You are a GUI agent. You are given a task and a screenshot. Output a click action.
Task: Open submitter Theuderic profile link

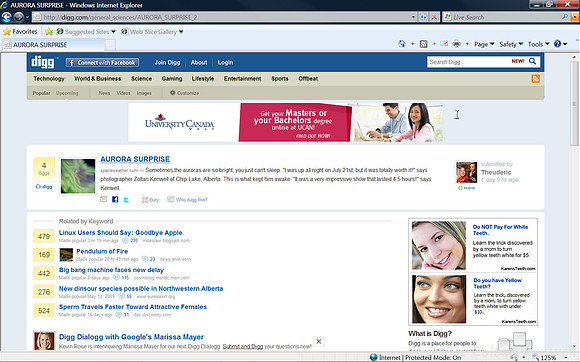[x=496, y=172]
